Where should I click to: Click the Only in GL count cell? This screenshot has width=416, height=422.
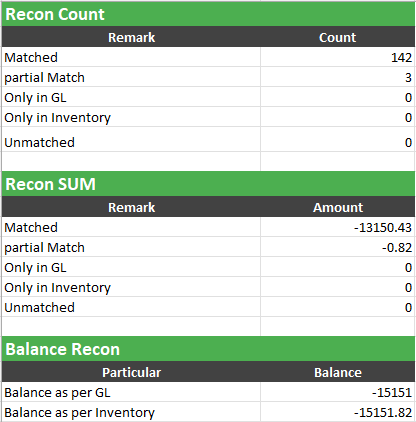click(x=337, y=97)
